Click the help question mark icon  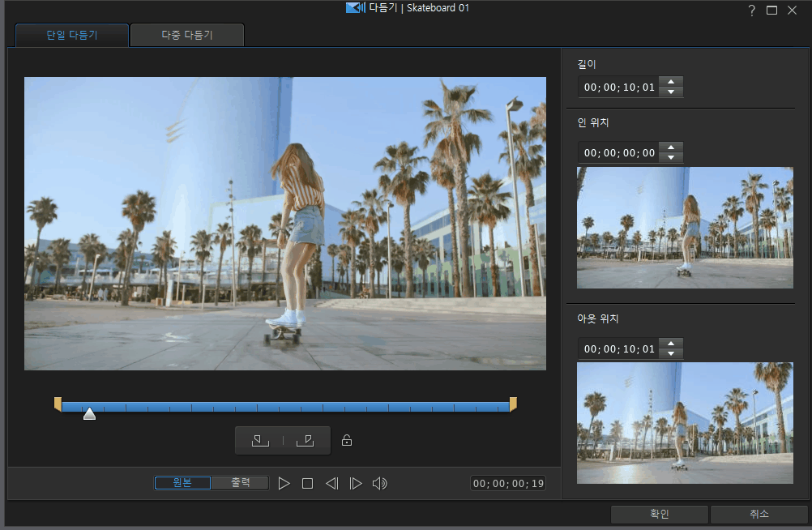click(751, 10)
